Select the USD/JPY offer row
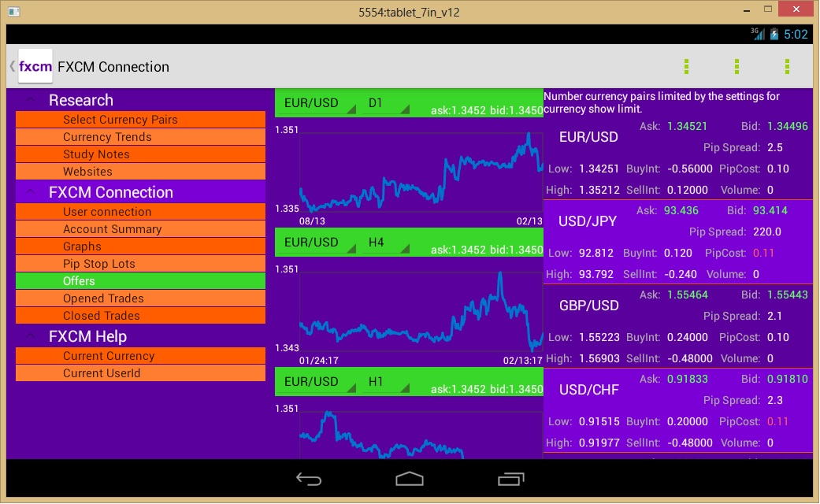820x504 pixels. tap(678, 242)
